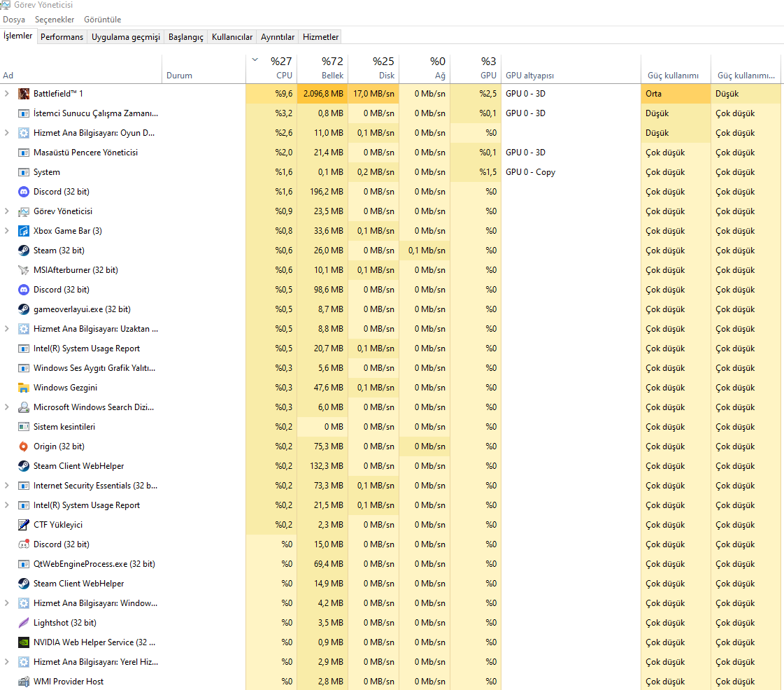Expand the Internet Security Essentials entry

point(7,485)
